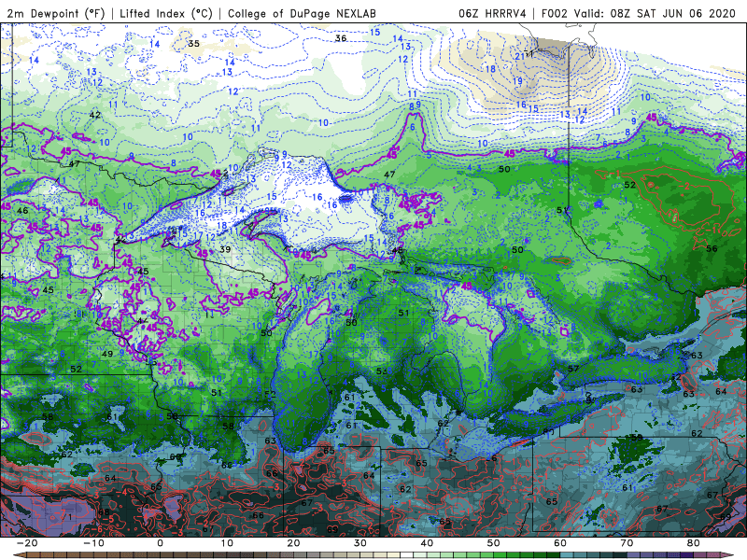The width and height of the screenshot is (747, 560).
Task: Click the "Lifted Index (°C)" title text
Action: click(166, 13)
